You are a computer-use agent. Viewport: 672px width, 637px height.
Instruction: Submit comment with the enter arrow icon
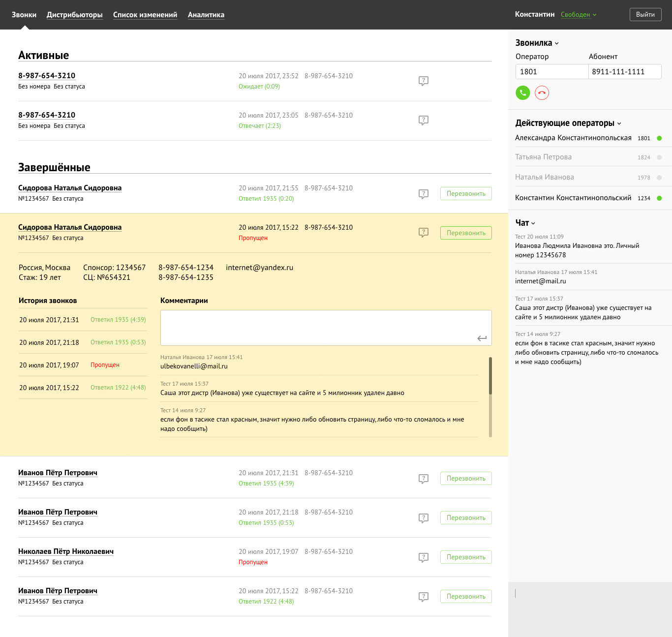(x=482, y=338)
